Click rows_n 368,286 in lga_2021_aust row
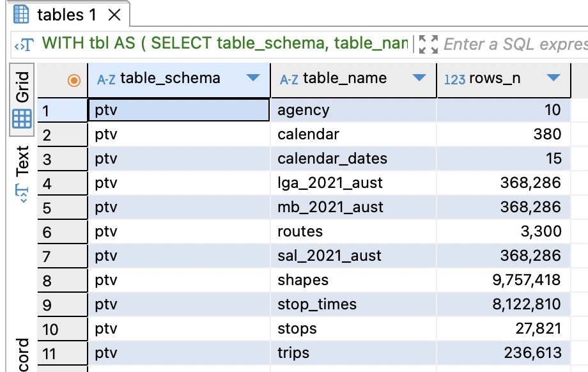This screenshot has height=372, width=588. click(x=504, y=183)
